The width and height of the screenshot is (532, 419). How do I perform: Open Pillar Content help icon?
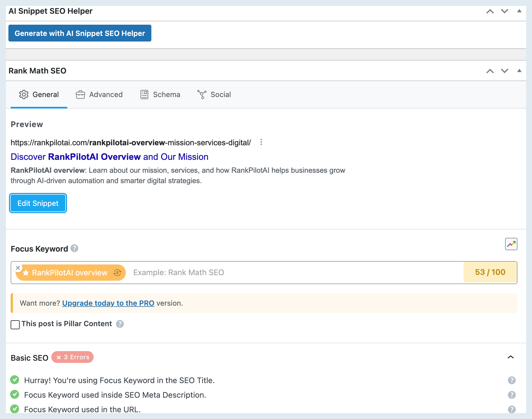[x=120, y=324]
